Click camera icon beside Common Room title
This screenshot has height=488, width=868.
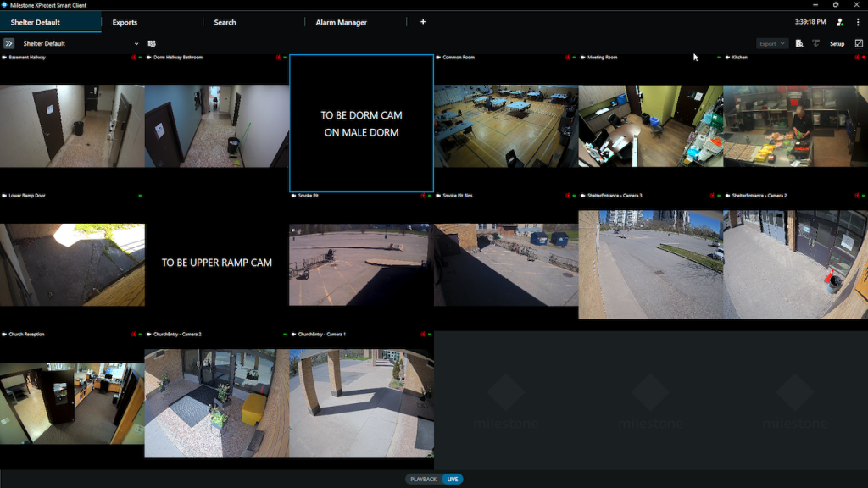coord(438,58)
